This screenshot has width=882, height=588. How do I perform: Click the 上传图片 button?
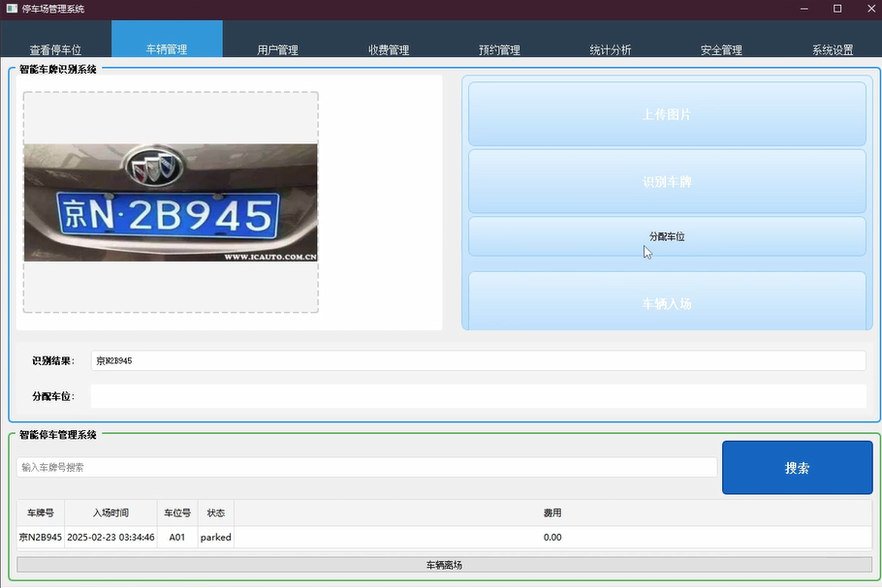(667, 114)
